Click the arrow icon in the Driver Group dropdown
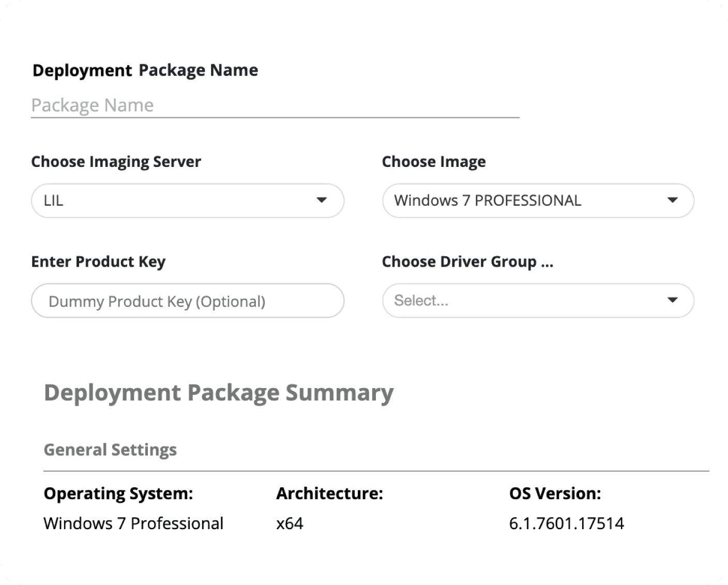728x585 pixels. (x=672, y=300)
